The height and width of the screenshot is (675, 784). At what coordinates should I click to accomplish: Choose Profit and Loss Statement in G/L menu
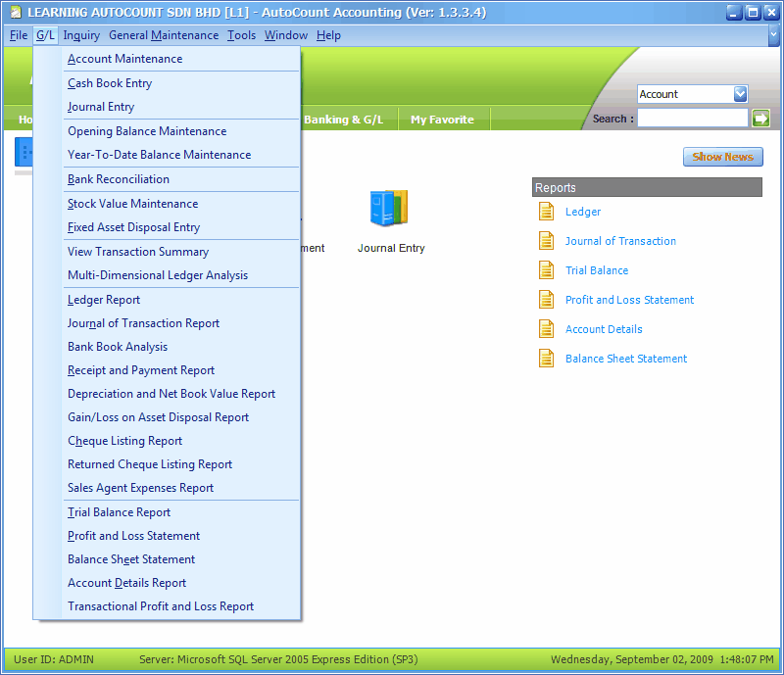[181, 536]
